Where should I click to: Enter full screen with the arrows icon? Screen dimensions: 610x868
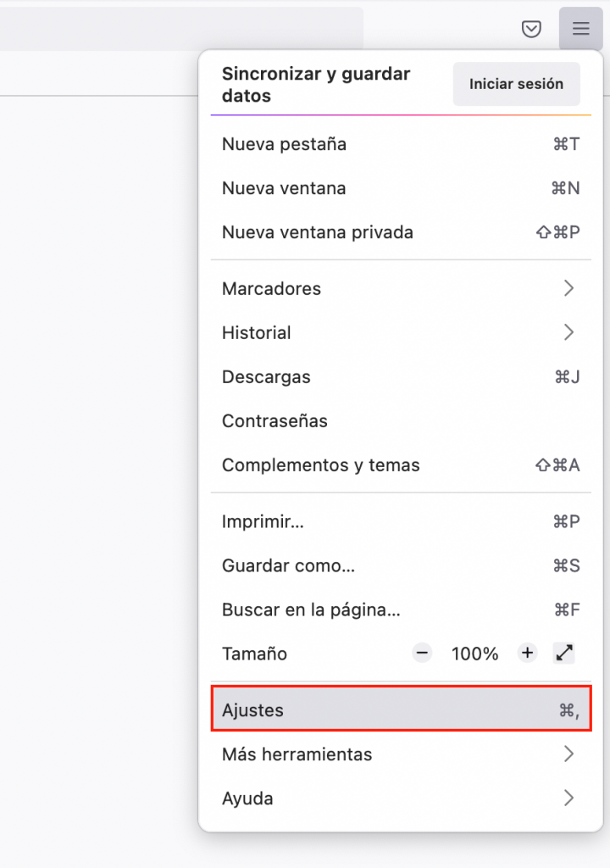click(564, 654)
